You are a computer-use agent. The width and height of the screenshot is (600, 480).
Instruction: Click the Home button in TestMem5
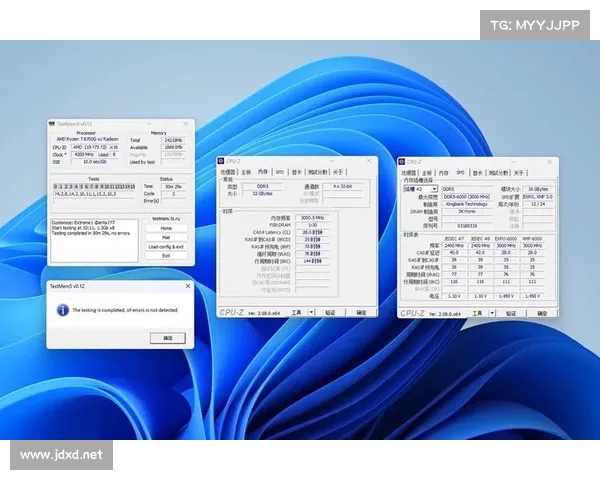tap(166, 228)
